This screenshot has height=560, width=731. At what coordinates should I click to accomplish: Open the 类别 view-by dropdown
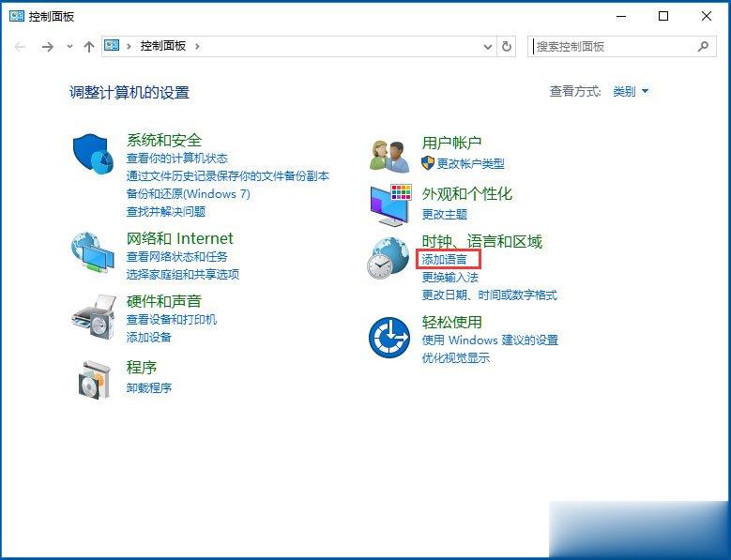[631, 91]
